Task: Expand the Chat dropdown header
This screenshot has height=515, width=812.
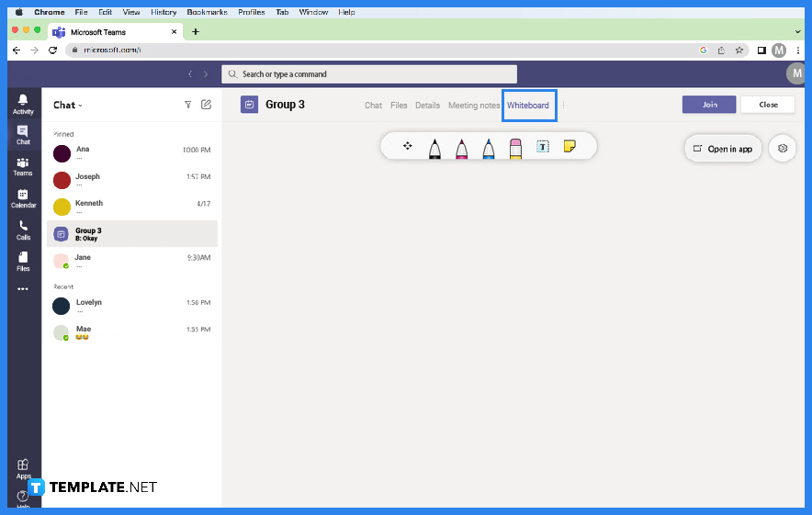Action: (x=68, y=105)
